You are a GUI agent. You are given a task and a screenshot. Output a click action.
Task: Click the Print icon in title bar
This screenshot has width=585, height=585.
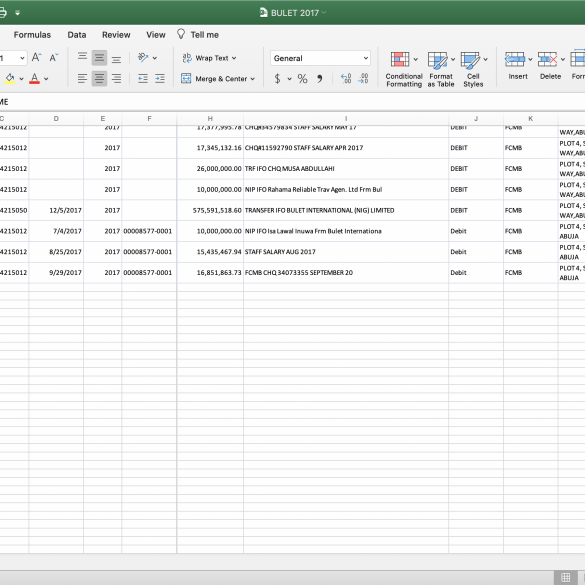3,13
